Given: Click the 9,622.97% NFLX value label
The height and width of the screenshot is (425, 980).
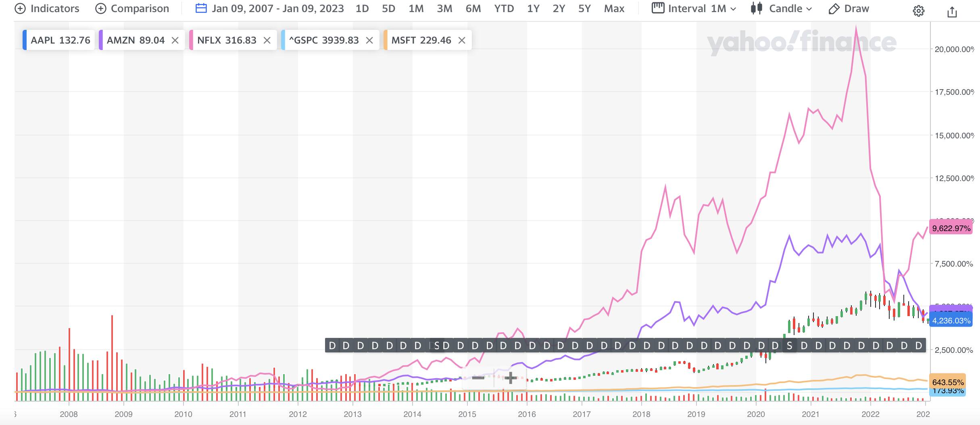Looking at the screenshot, I should coord(951,228).
